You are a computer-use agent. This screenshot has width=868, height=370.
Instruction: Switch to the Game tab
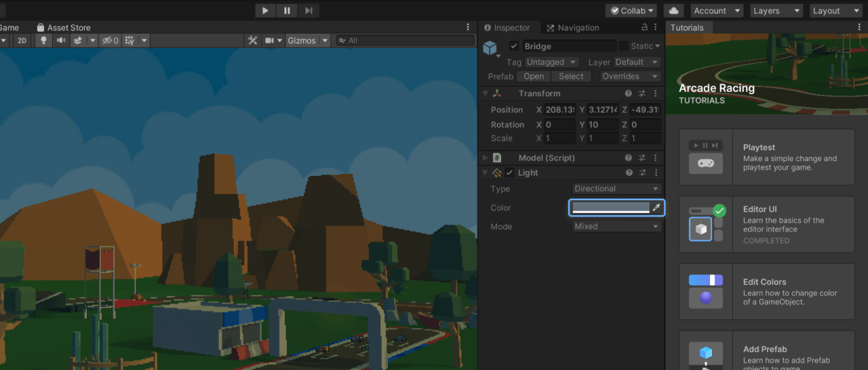click(x=8, y=28)
